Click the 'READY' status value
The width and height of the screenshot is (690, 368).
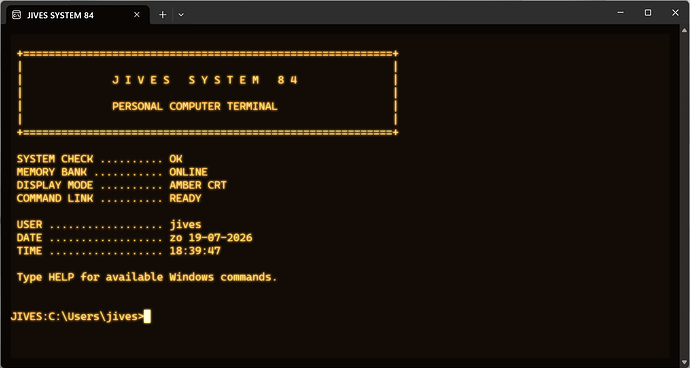coord(185,199)
